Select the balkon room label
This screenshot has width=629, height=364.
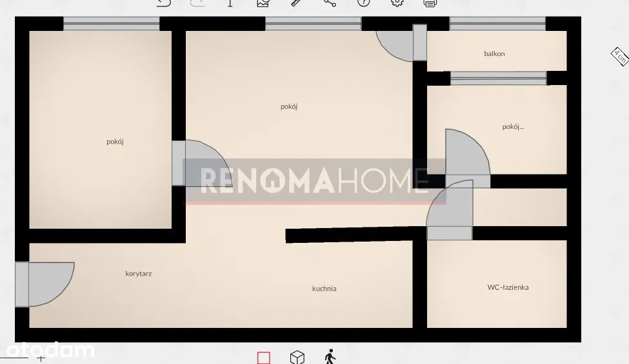pyautogui.click(x=494, y=53)
